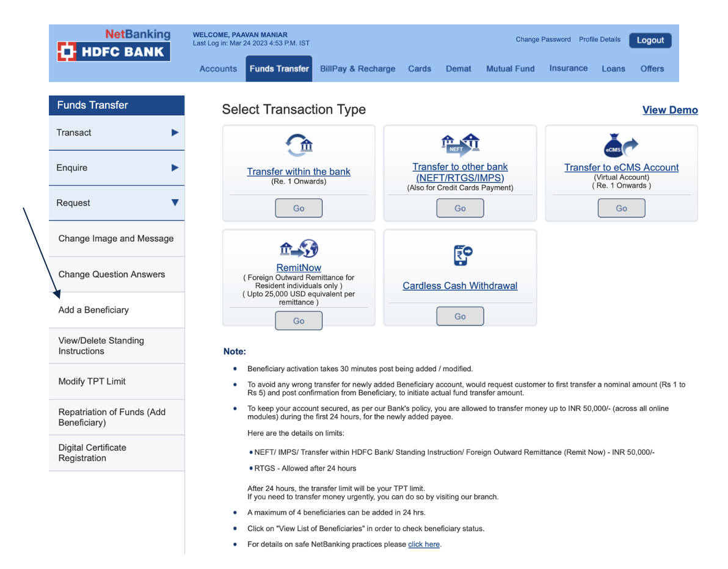728x569 pixels.
Task: Click the HDFC Bank NetBanking logo
Action: [x=114, y=45]
